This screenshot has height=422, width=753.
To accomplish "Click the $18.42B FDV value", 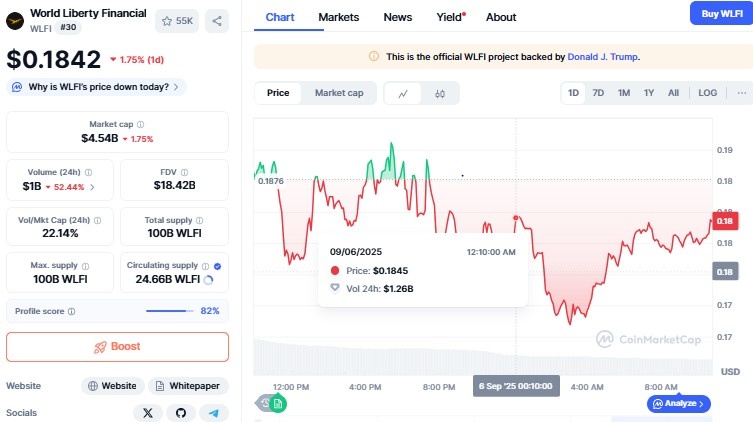I will tap(174, 185).
